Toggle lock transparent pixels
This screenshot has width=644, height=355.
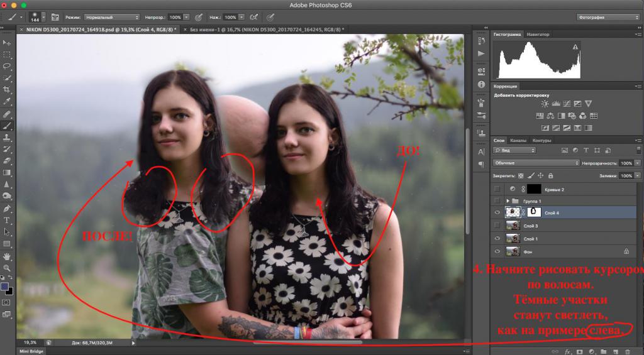521,176
